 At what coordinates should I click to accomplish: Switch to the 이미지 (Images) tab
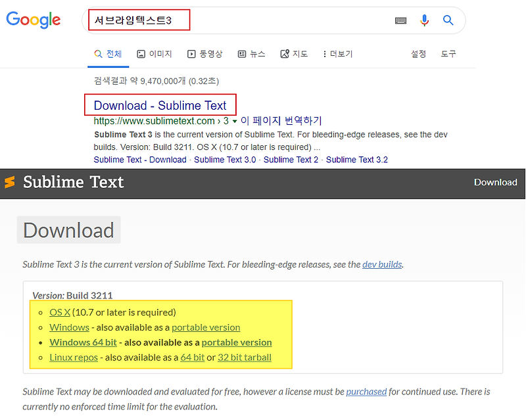155,54
